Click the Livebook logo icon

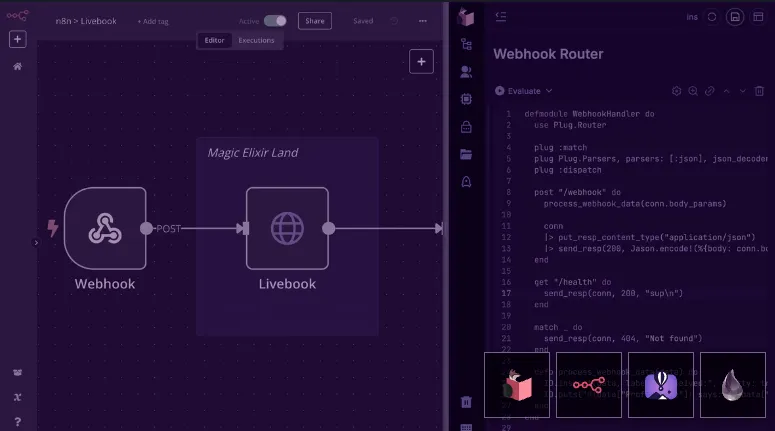(466, 17)
